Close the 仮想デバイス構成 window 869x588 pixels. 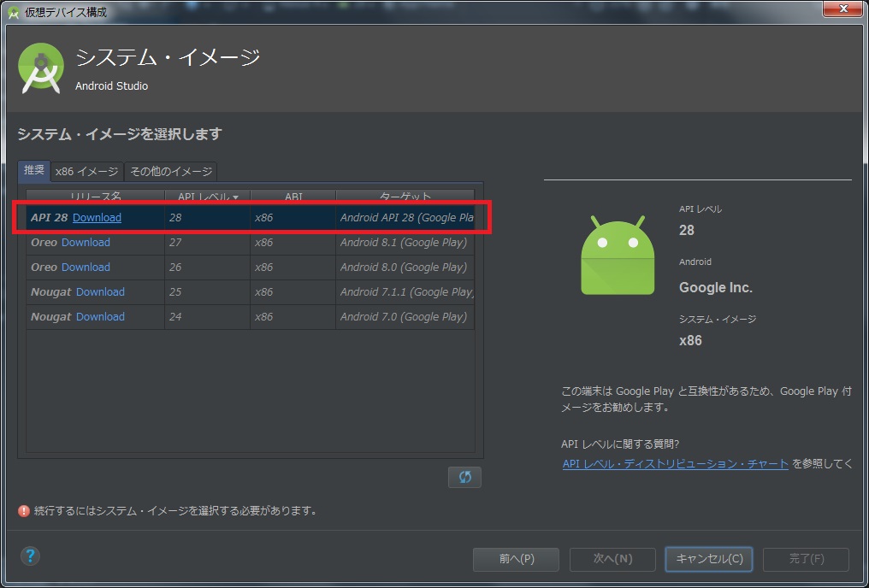coord(843,9)
